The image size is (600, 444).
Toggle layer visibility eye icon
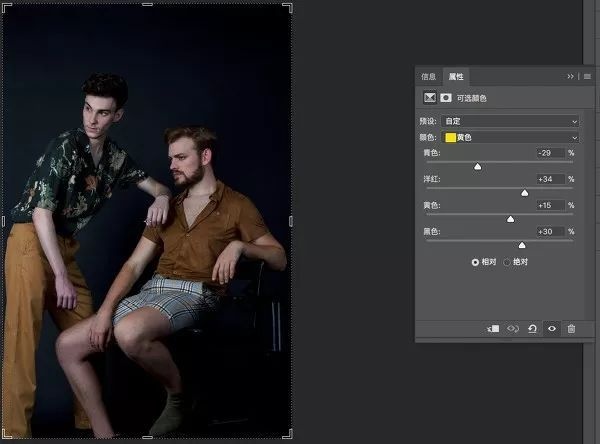tap(552, 328)
